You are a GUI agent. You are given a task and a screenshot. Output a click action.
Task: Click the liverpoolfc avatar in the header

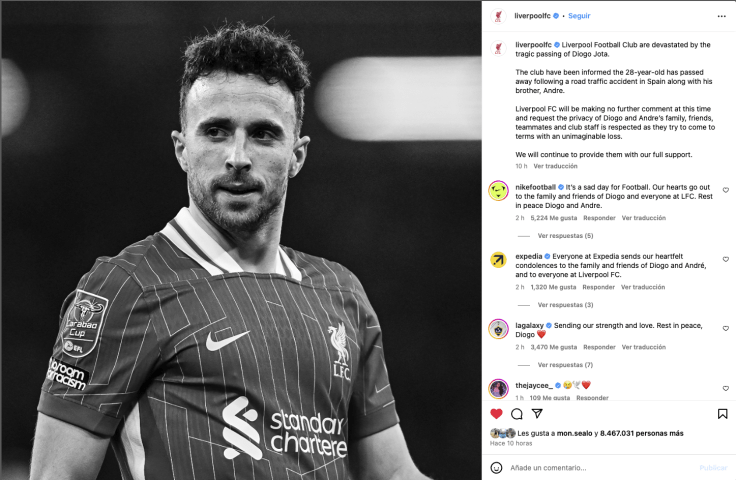(498, 17)
